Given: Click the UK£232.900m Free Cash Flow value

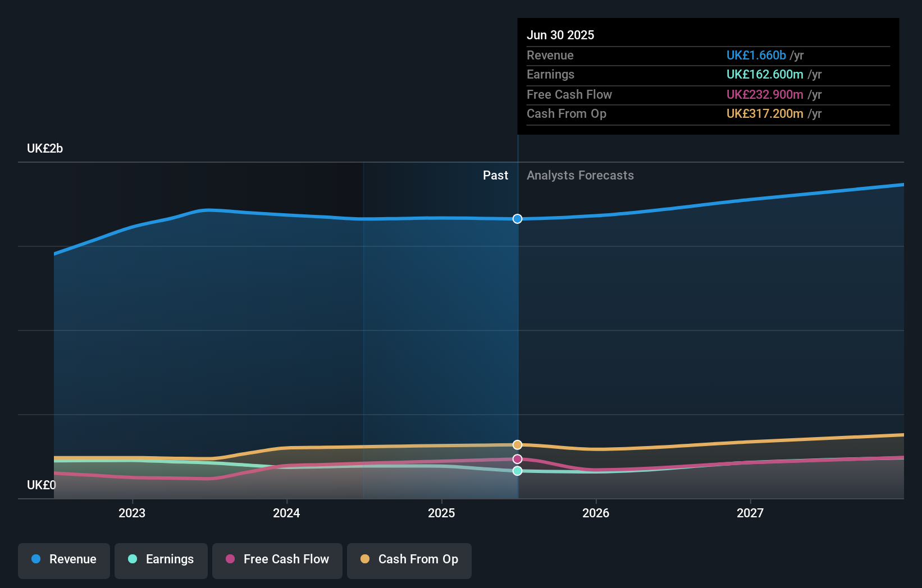Looking at the screenshot, I should pos(764,94).
